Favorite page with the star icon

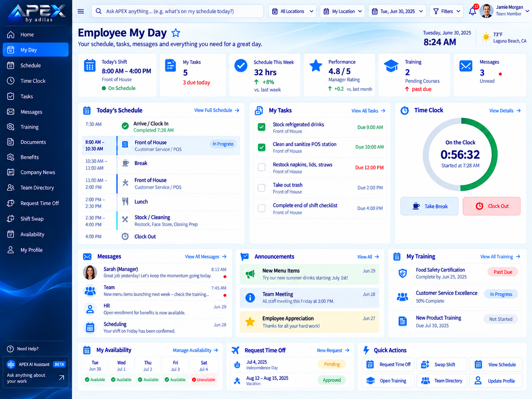coord(176,33)
